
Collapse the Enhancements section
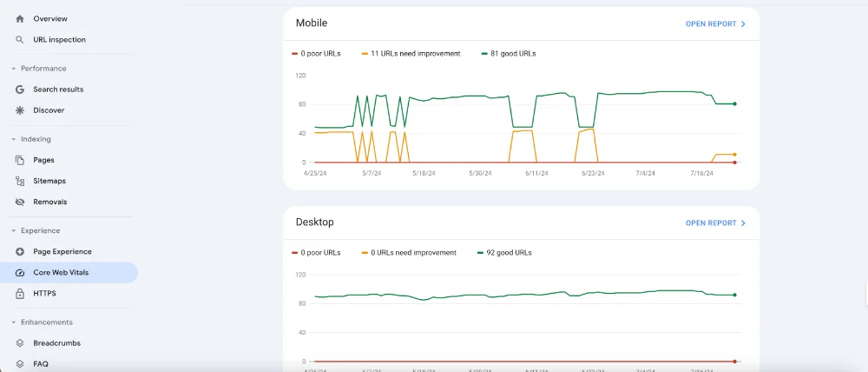14,322
